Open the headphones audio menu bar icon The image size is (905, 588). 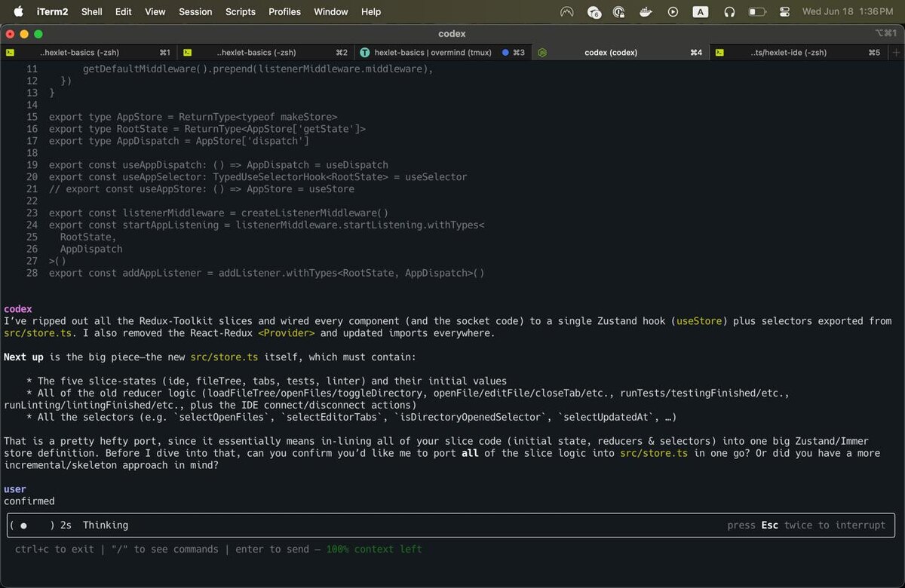point(729,12)
